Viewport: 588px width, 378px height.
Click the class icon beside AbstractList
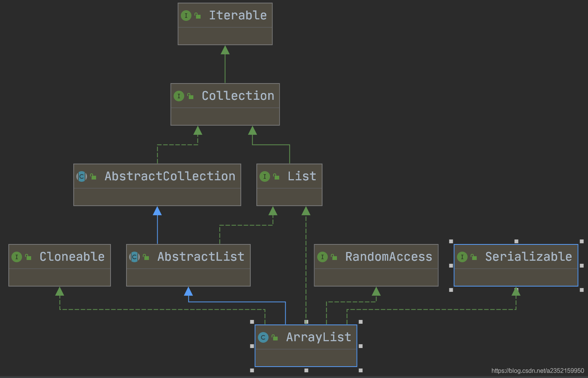click(x=134, y=257)
